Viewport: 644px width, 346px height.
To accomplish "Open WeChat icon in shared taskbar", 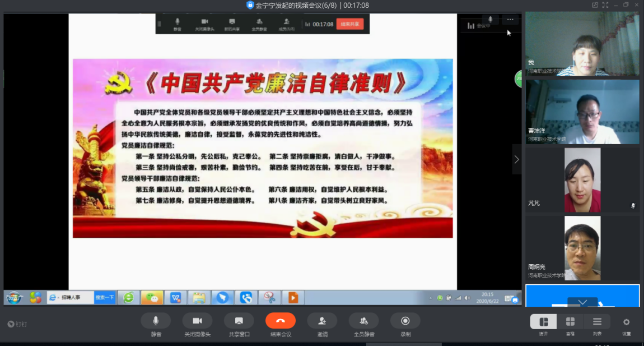I will click(x=152, y=297).
